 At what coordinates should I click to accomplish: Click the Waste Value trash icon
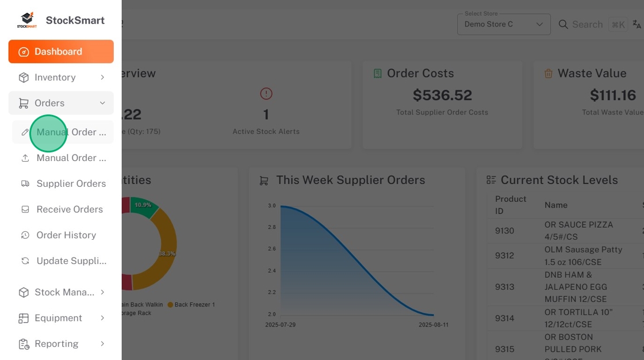click(549, 74)
